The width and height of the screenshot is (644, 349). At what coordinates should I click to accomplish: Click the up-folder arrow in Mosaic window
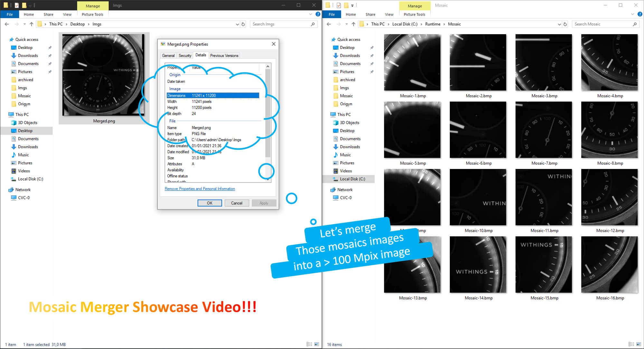click(354, 24)
